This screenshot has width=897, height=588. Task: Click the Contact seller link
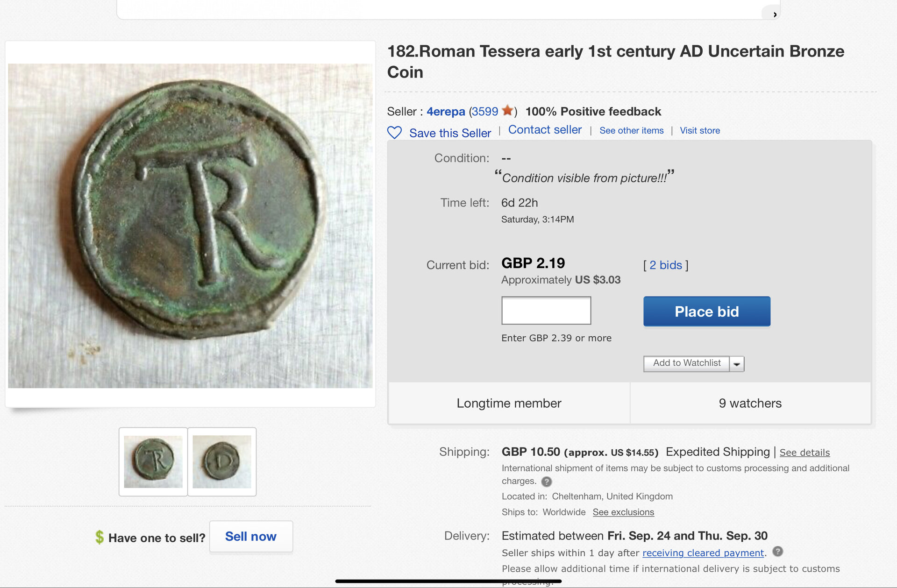pos(545,130)
